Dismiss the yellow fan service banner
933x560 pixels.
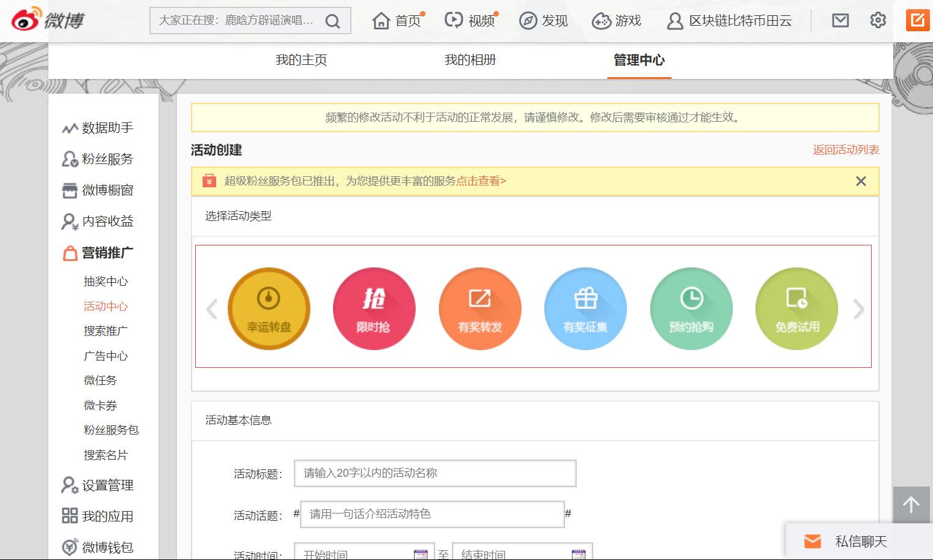coord(861,181)
